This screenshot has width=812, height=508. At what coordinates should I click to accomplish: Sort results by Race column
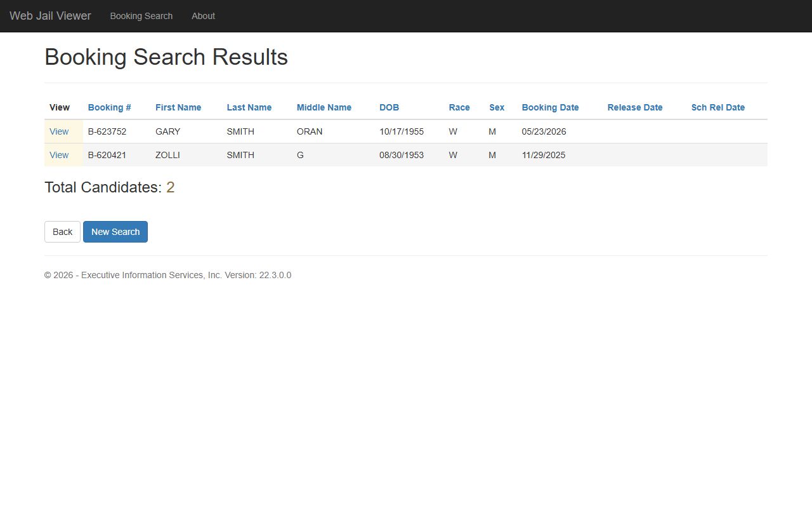tap(459, 107)
